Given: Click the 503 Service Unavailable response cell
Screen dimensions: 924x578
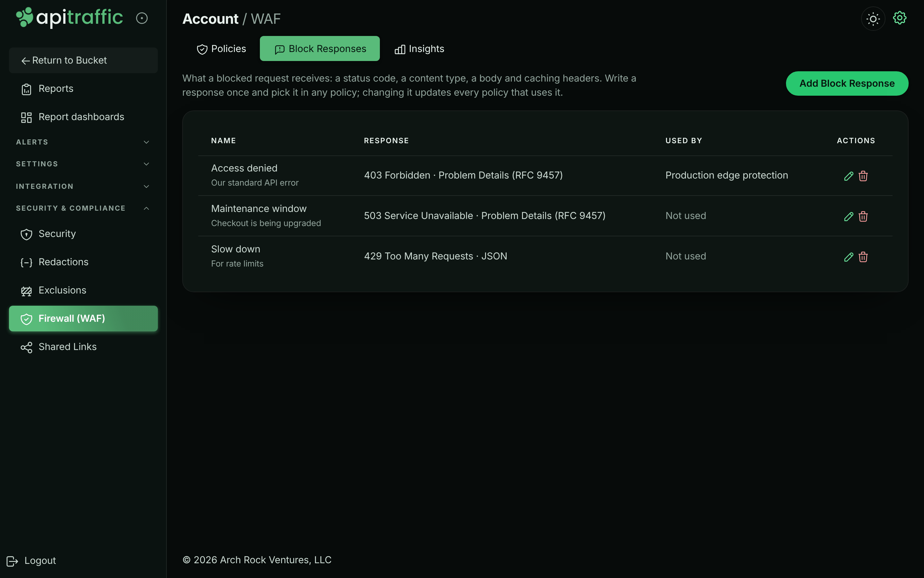Looking at the screenshot, I should click(x=484, y=216).
